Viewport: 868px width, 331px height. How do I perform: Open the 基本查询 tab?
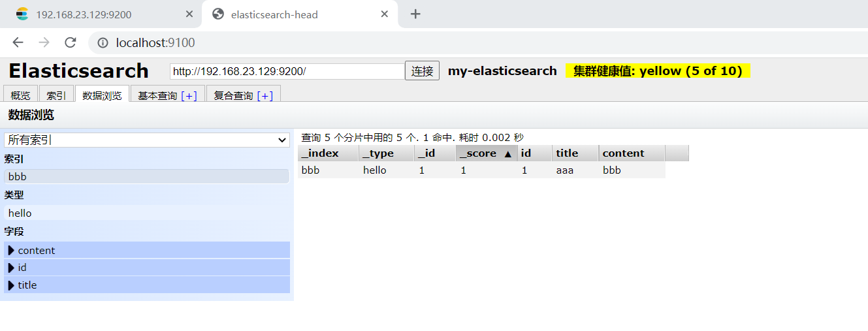click(x=157, y=95)
